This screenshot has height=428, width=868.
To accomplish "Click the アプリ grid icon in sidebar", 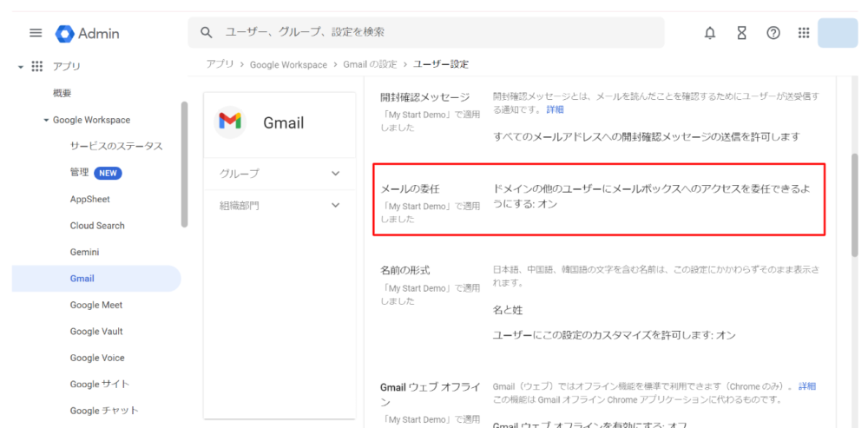I will (x=37, y=67).
